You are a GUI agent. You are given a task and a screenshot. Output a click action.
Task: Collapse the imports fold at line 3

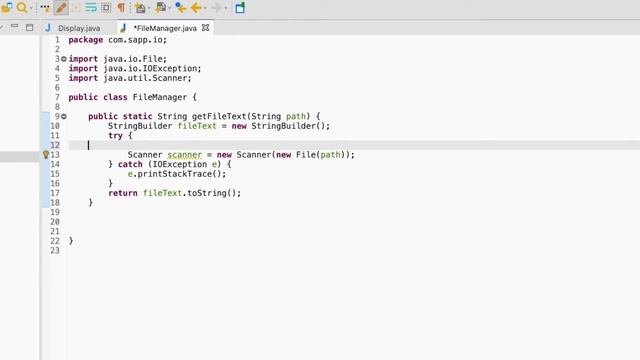(64, 59)
